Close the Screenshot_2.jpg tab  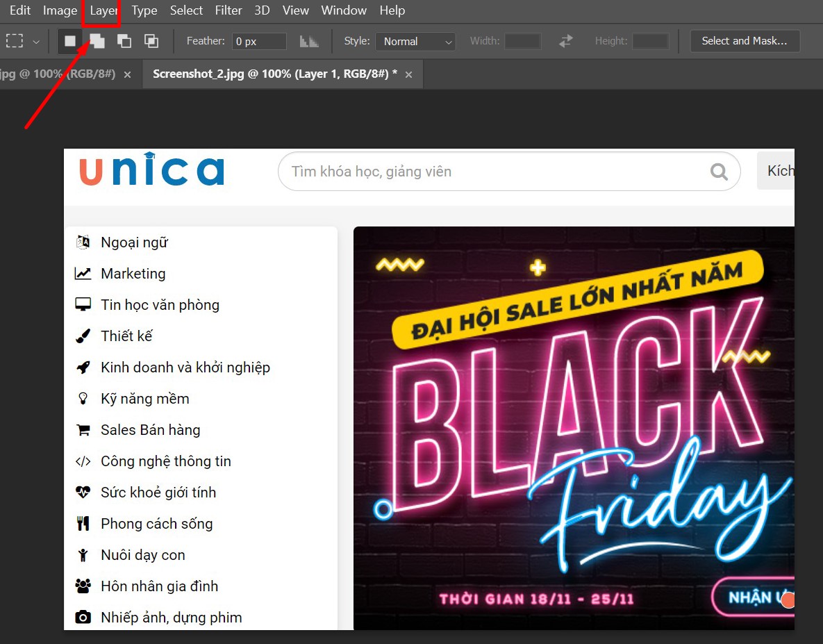(x=408, y=74)
